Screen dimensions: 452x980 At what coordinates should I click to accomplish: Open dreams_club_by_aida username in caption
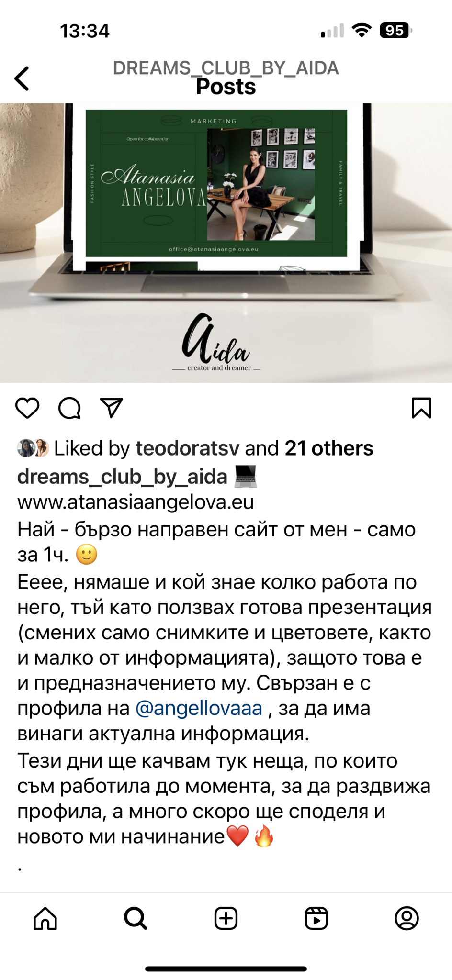coord(122,477)
